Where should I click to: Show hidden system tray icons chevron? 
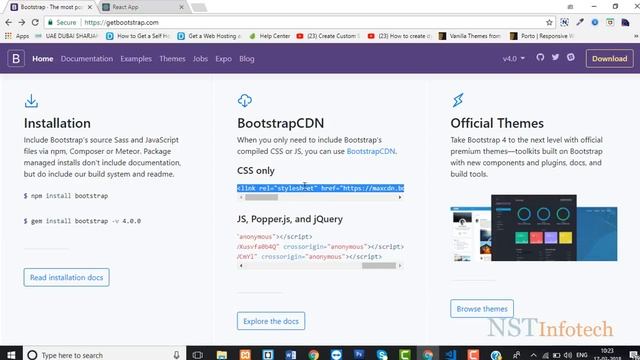(x=533, y=355)
